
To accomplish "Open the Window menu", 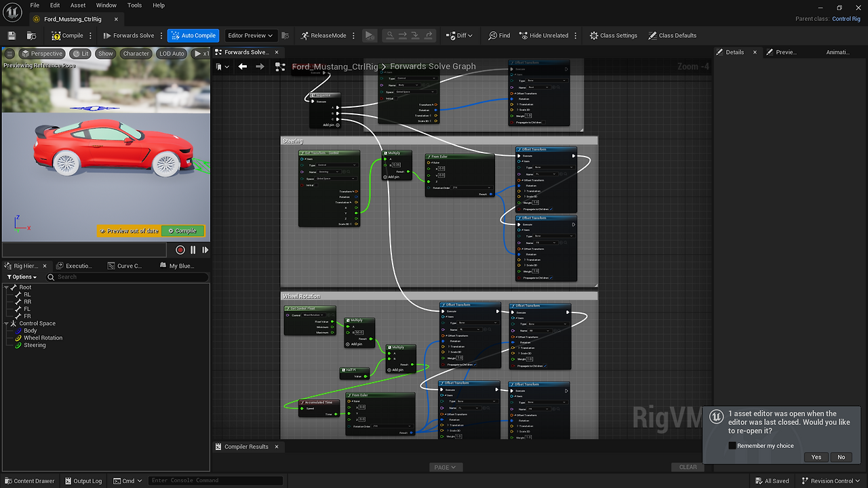I will click(x=106, y=5).
